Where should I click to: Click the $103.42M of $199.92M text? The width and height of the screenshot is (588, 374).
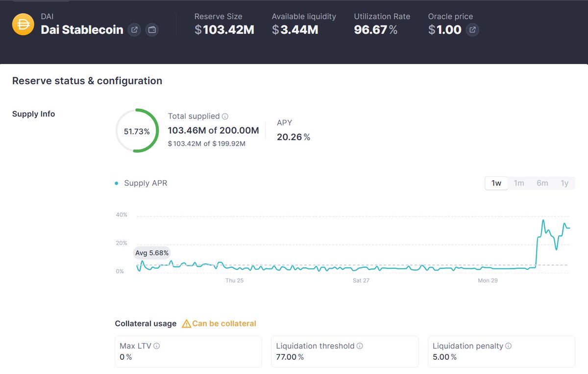206,144
